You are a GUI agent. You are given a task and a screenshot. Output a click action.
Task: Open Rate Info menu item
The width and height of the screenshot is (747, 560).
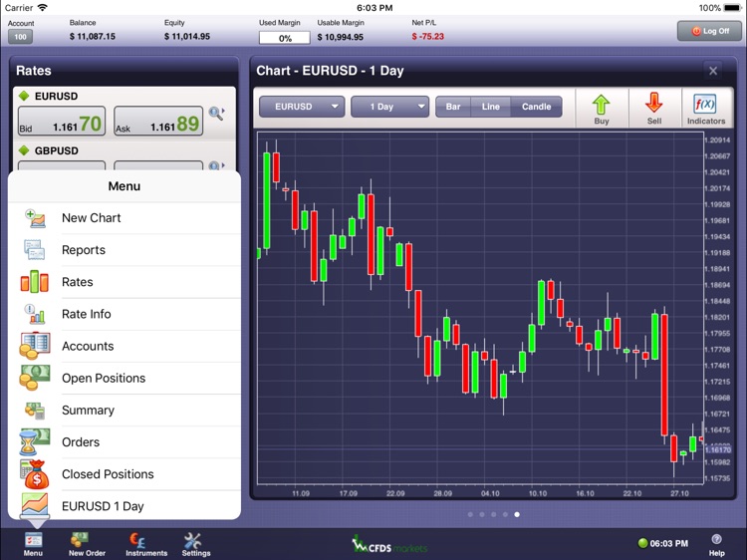pos(124,314)
